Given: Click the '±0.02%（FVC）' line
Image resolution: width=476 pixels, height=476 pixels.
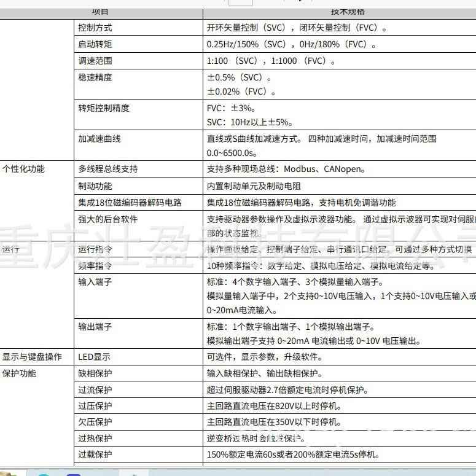Looking at the screenshot, I should pyautogui.click(x=241, y=92).
